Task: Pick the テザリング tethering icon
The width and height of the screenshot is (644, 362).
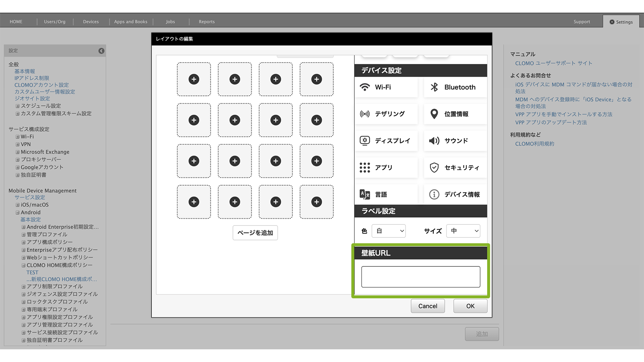Action: 365,114
